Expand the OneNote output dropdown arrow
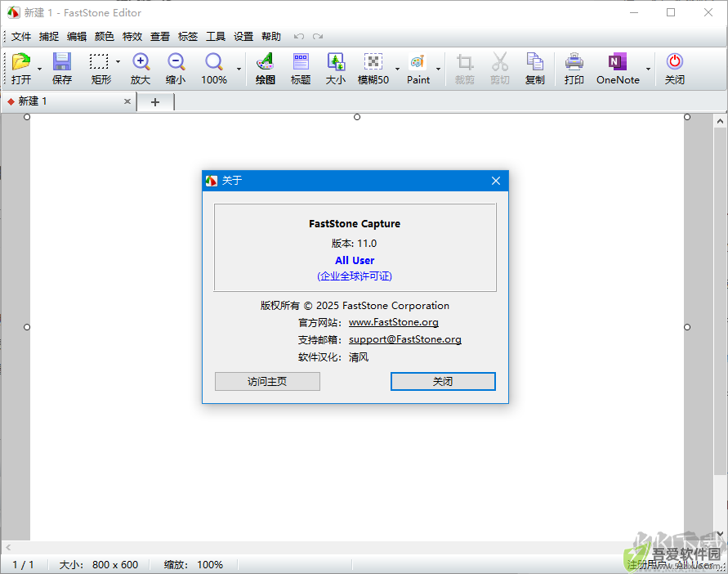728x574 pixels. click(648, 69)
